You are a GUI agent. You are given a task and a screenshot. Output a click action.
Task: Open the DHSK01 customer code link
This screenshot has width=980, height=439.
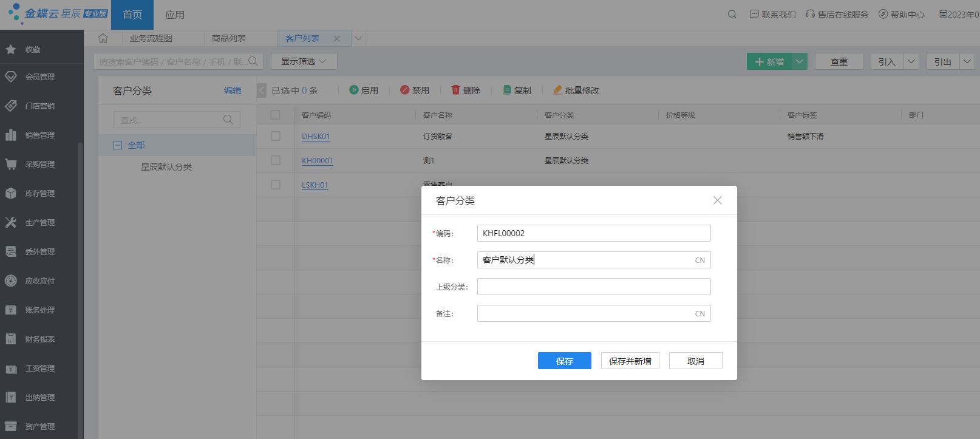tap(316, 136)
